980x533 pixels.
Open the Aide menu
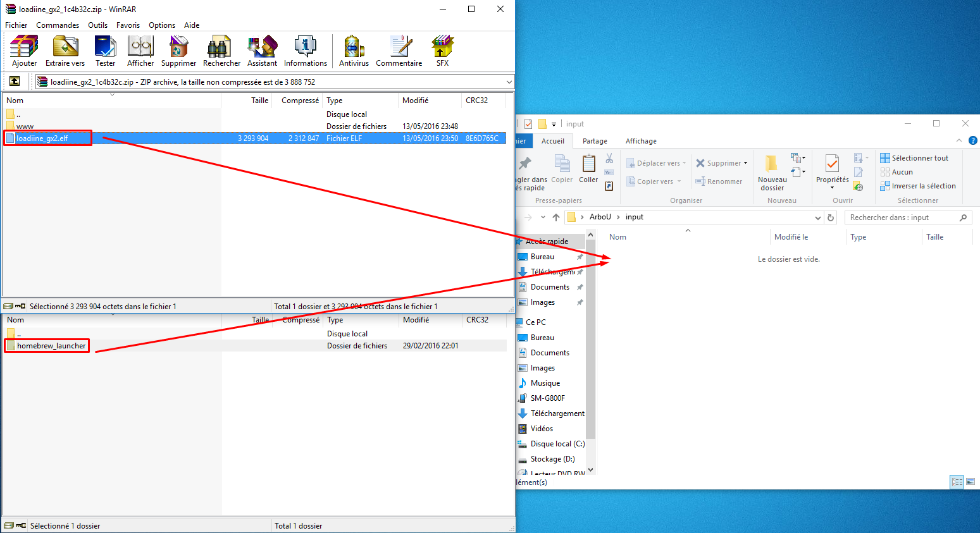[192, 25]
